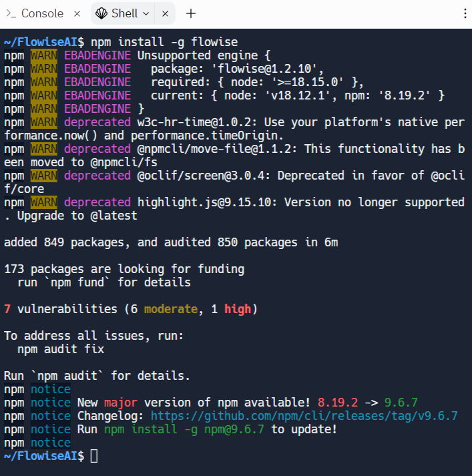Close the Shell tab
This screenshot has width=472, height=476.
[x=166, y=13]
